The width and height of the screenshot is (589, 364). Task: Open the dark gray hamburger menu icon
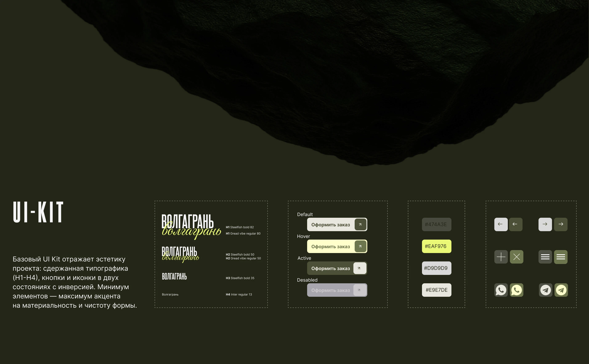tap(545, 257)
